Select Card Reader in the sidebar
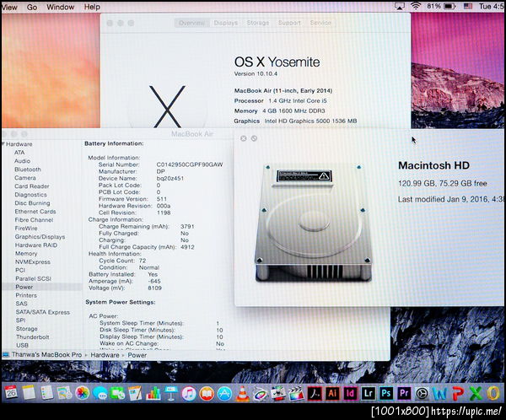The image size is (506, 420). (32, 186)
